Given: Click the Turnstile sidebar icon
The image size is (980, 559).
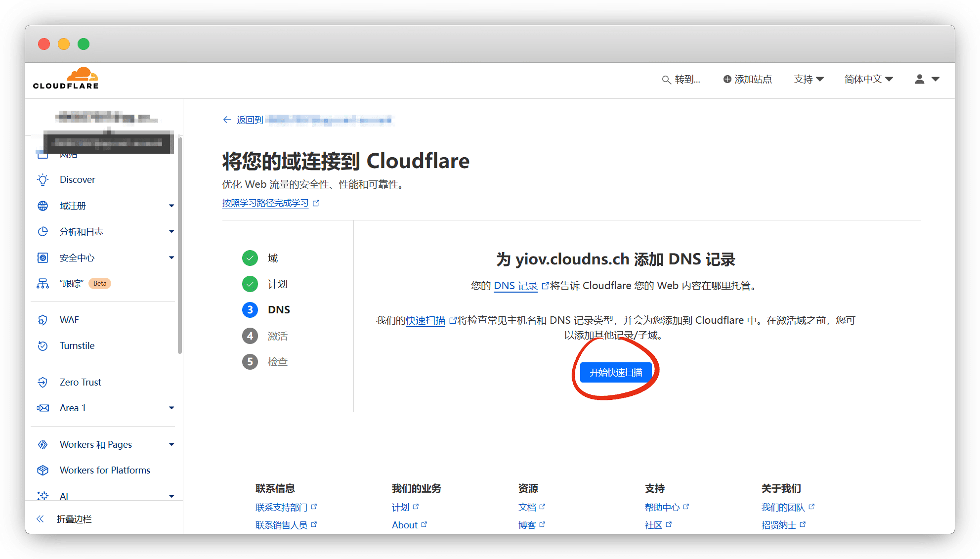Looking at the screenshot, I should click(x=43, y=345).
